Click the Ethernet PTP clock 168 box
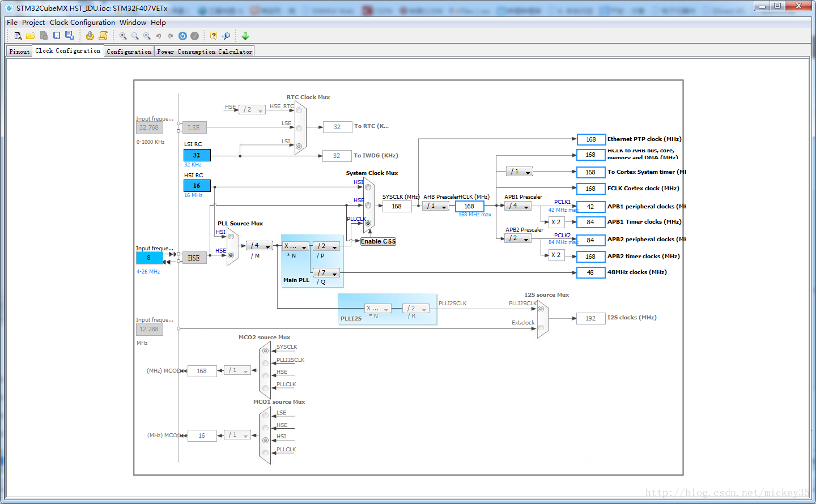The image size is (816, 504). tap(591, 139)
